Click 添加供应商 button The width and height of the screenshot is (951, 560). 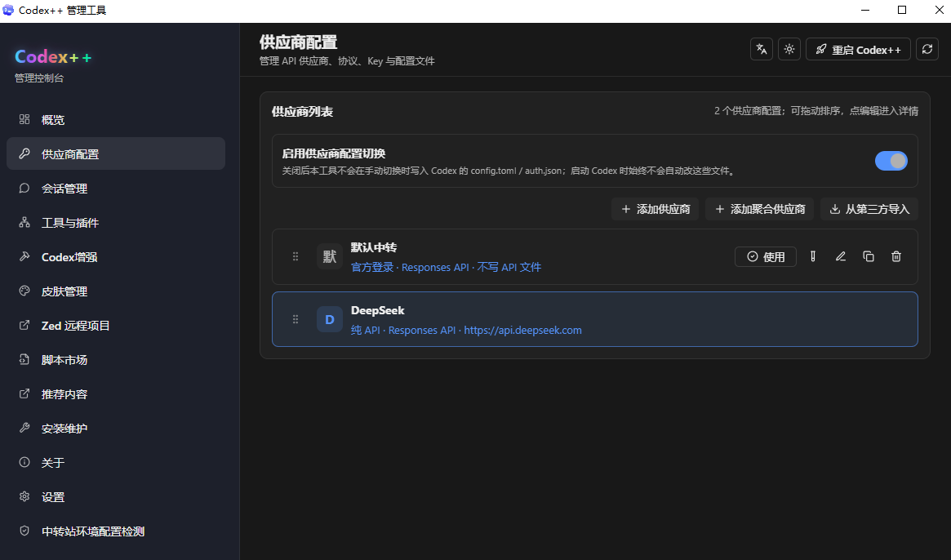[655, 209]
